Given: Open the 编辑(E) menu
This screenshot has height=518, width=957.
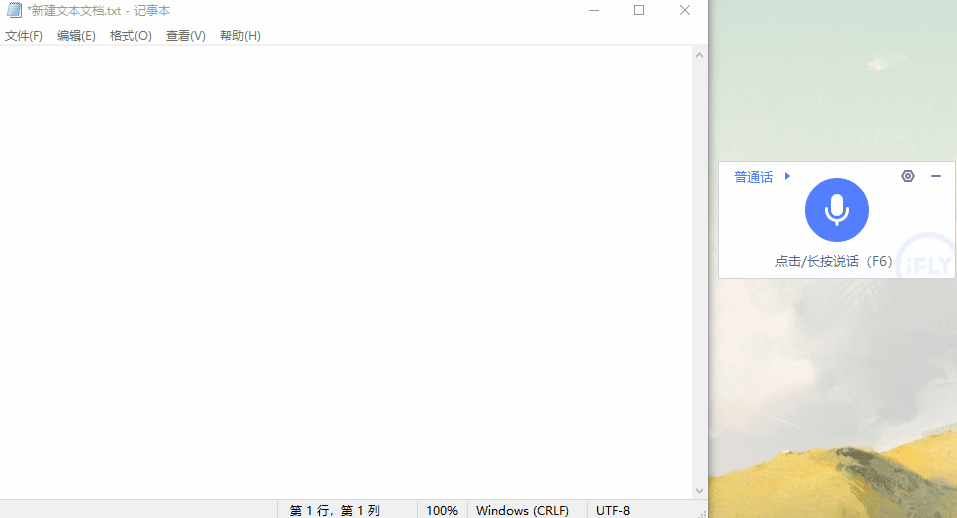Looking at the screenshot, I should click(x=76, y=36).
